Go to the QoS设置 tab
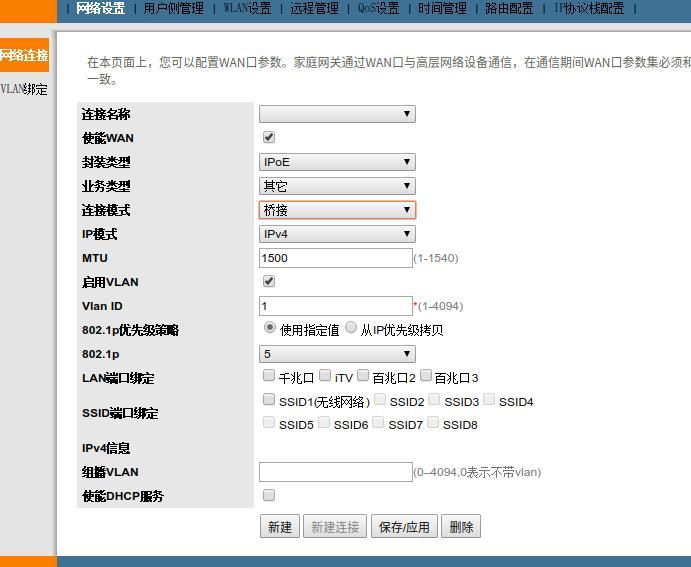Viewport: 691px width, 567px height. click(x=378, y=9)
